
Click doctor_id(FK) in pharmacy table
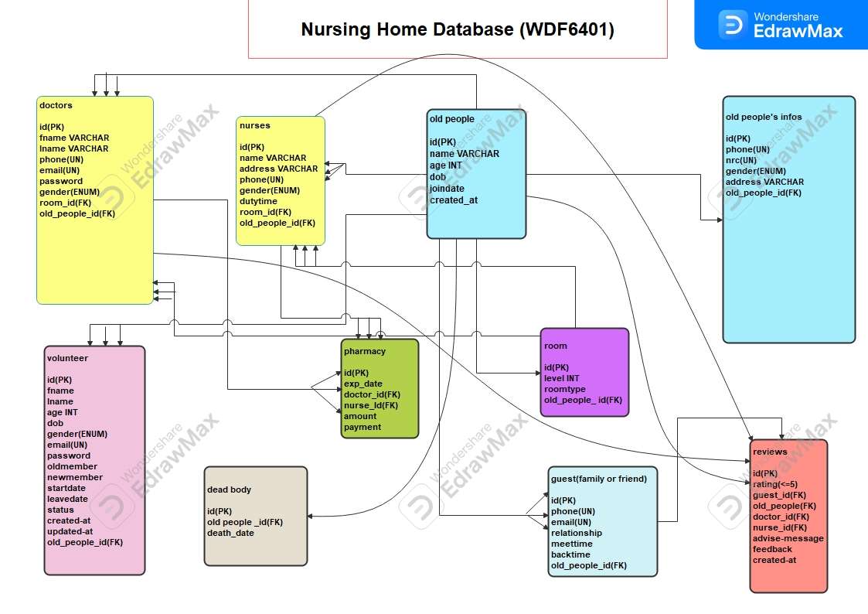point(372,394)
